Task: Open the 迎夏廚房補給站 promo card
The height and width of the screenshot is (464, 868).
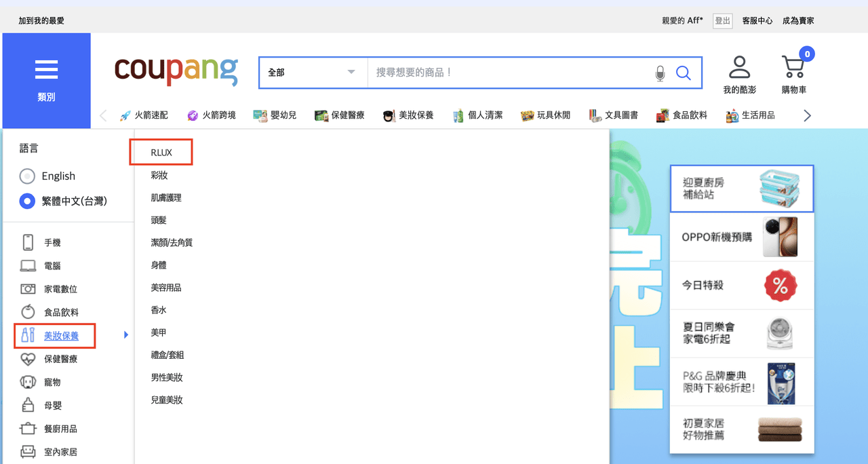Action: tap(742, 189)
